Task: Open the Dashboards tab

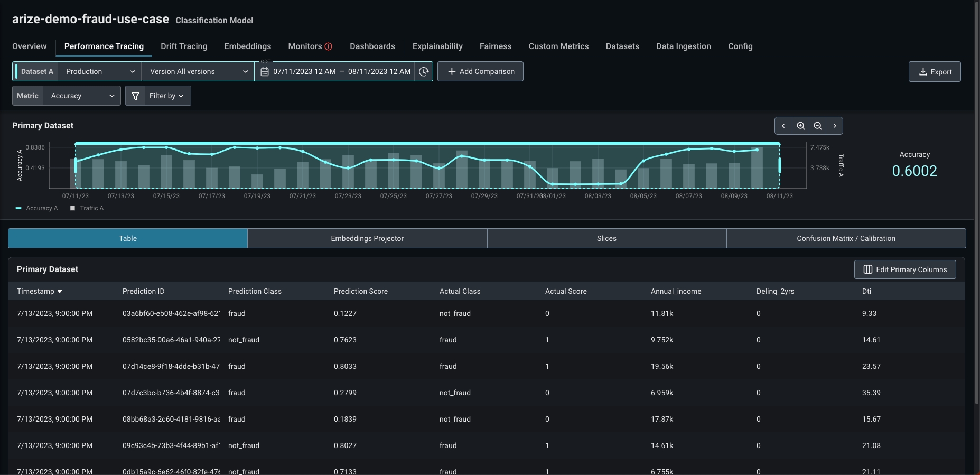Action: [372, 46]
